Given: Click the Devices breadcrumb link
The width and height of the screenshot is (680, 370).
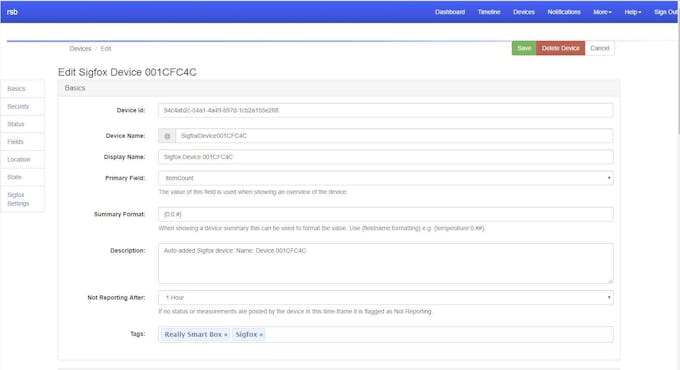Looking at the screenshot, I should point(80,49).
